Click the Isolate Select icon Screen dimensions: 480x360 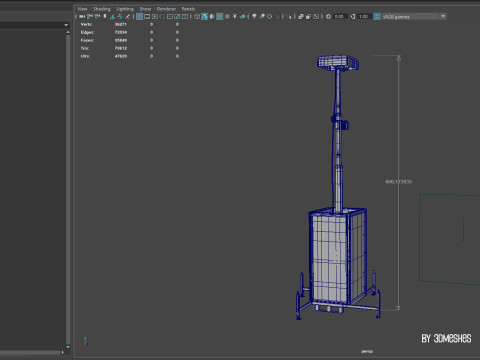tap(289, 16)
